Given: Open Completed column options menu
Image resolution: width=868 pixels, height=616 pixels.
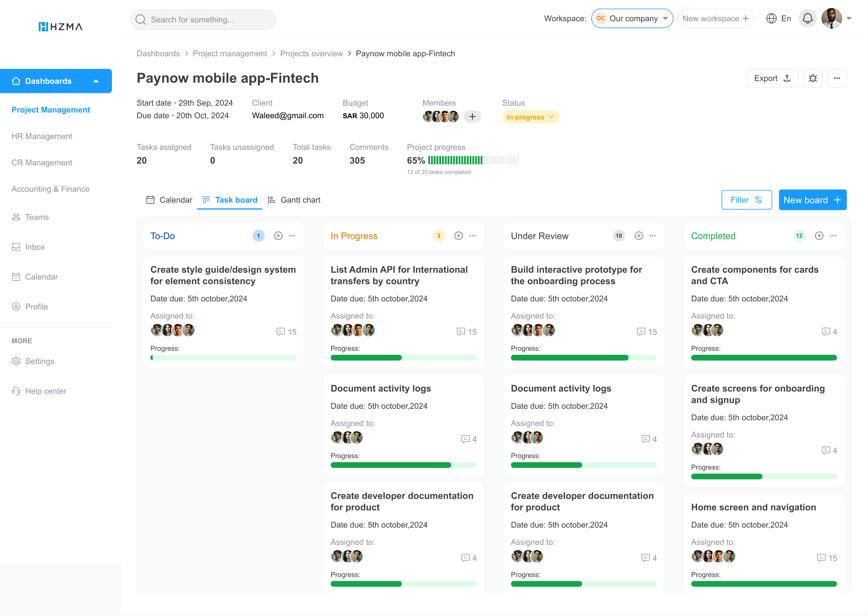Looking at the screenshot, I should click(x=833, y=236).
